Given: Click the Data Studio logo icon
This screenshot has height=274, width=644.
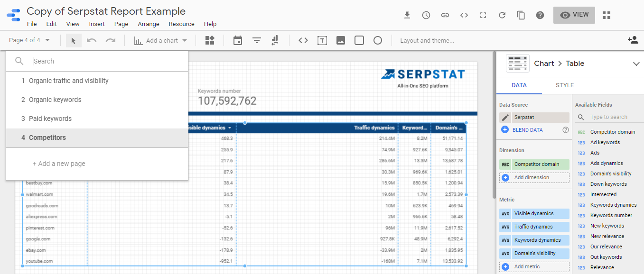Looking at the screenshot, I should pyautogui.click(x=13, y=15).
